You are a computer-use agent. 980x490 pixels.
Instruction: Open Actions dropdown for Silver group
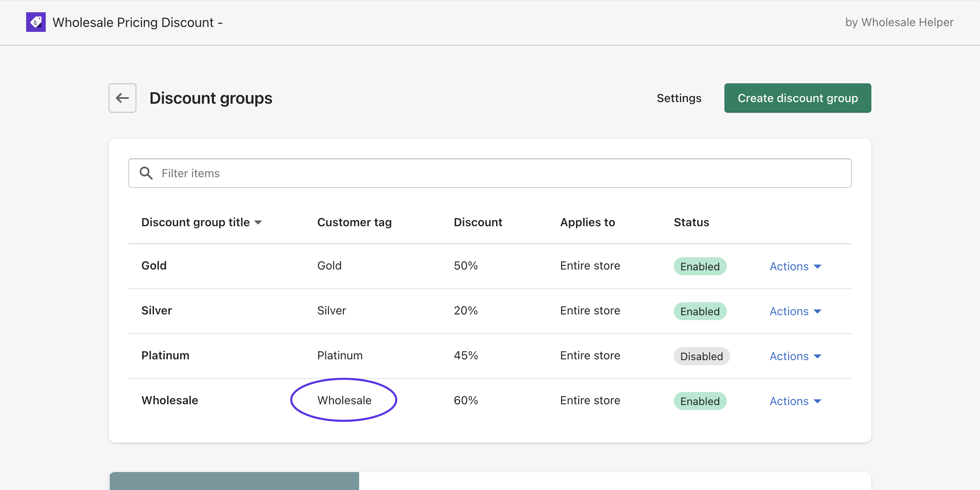point(795,311)
